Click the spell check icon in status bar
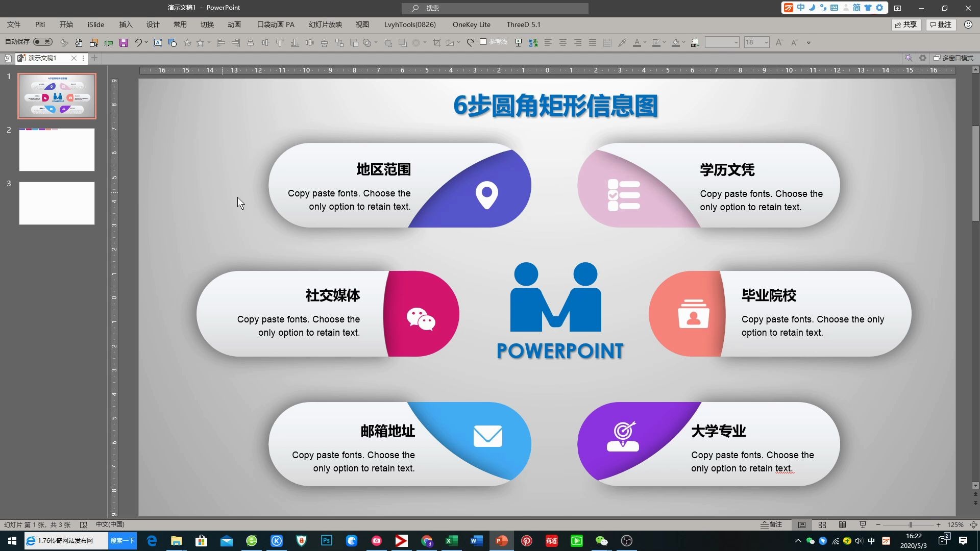 pyautogui.click(x=84, y=524)
